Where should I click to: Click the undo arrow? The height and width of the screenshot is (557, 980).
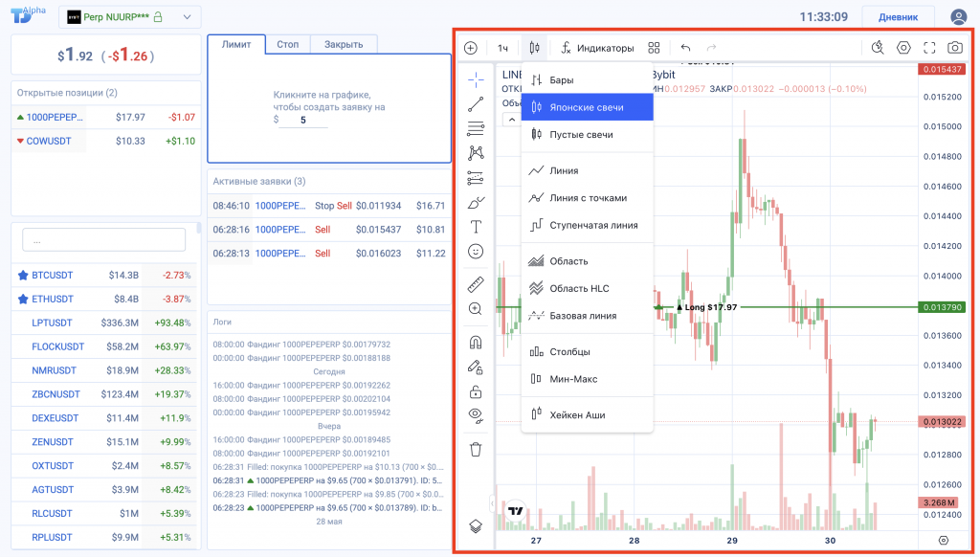tap(685, 48)
